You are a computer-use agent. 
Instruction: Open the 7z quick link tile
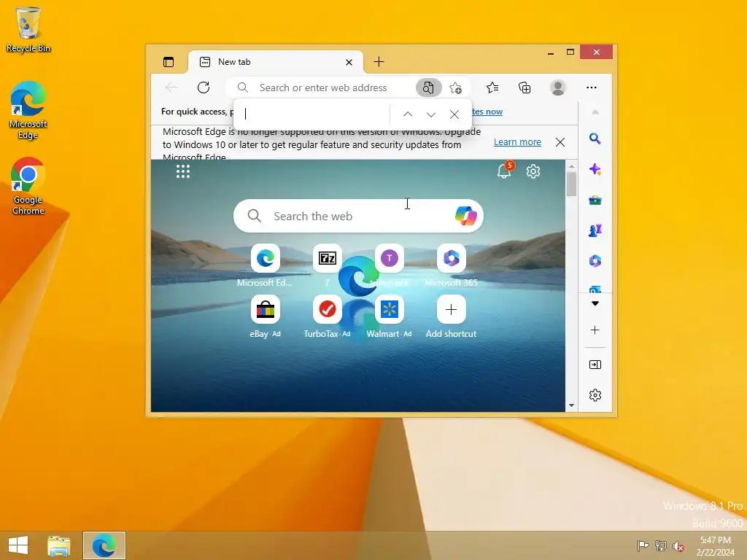[328, 259]
